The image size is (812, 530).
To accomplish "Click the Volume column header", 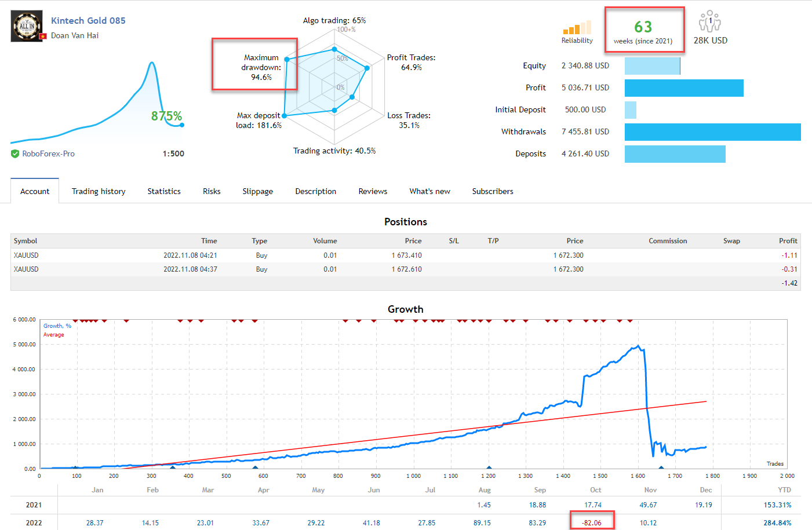I will [x=325, y=241].
